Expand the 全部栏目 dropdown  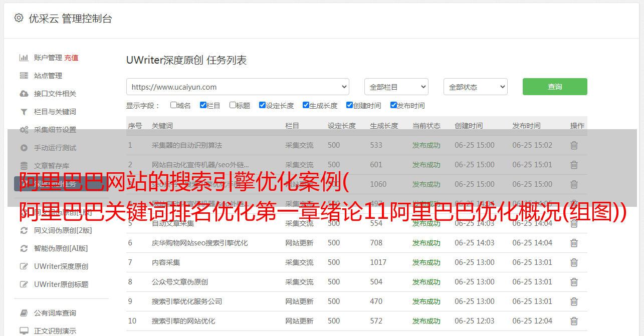coord(396,87)
